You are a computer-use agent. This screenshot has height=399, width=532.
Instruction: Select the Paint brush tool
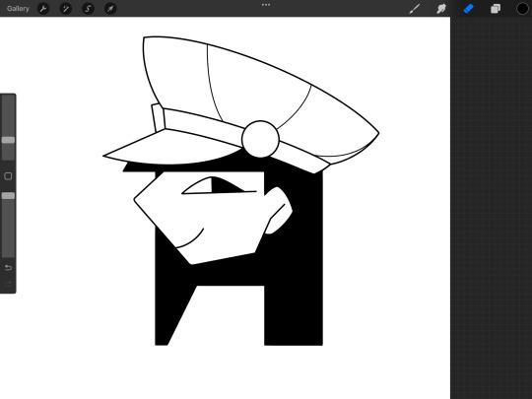click(x=414, y=9)
